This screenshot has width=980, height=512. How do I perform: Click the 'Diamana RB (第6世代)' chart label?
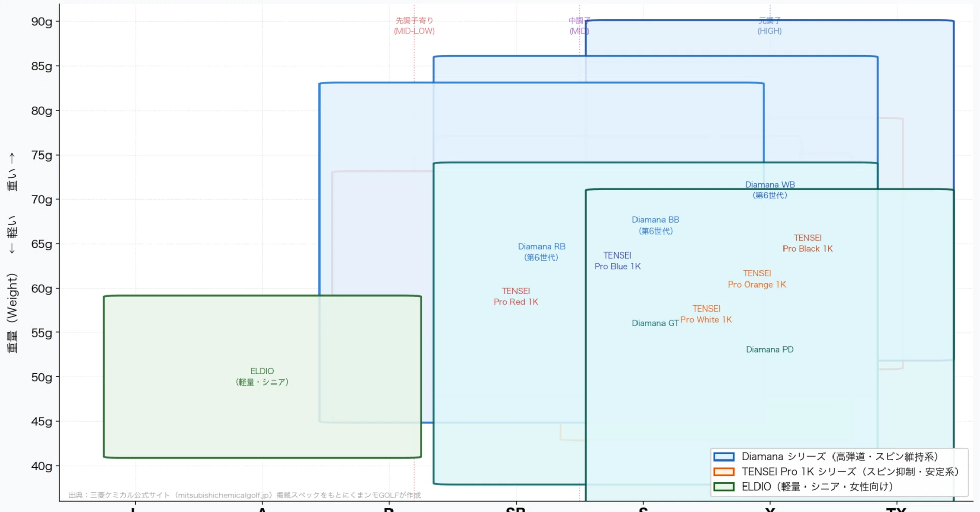[542, 252]
